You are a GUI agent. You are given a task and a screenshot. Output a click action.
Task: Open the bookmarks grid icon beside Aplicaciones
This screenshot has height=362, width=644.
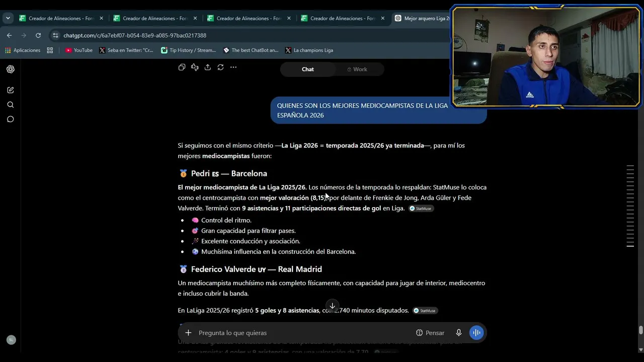50,50
